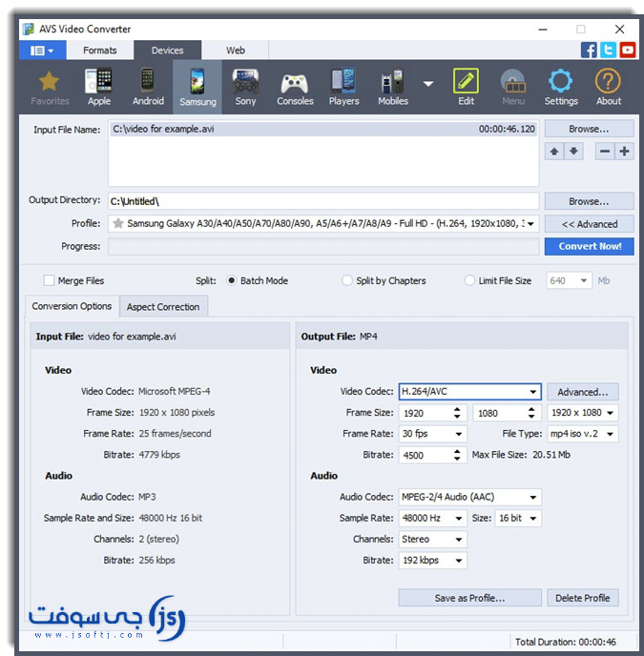The width and height of the screenshot is (644, 656).
Task: Browse for an input file
Action: point(589,129)
